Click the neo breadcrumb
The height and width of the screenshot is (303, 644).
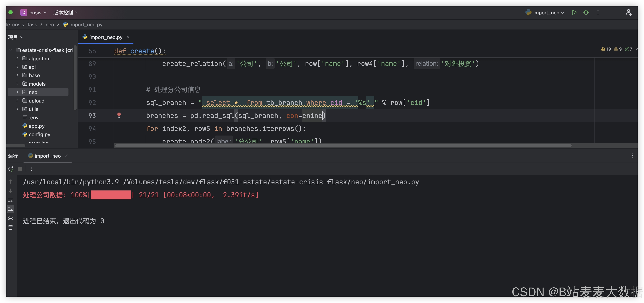(50, 25)
